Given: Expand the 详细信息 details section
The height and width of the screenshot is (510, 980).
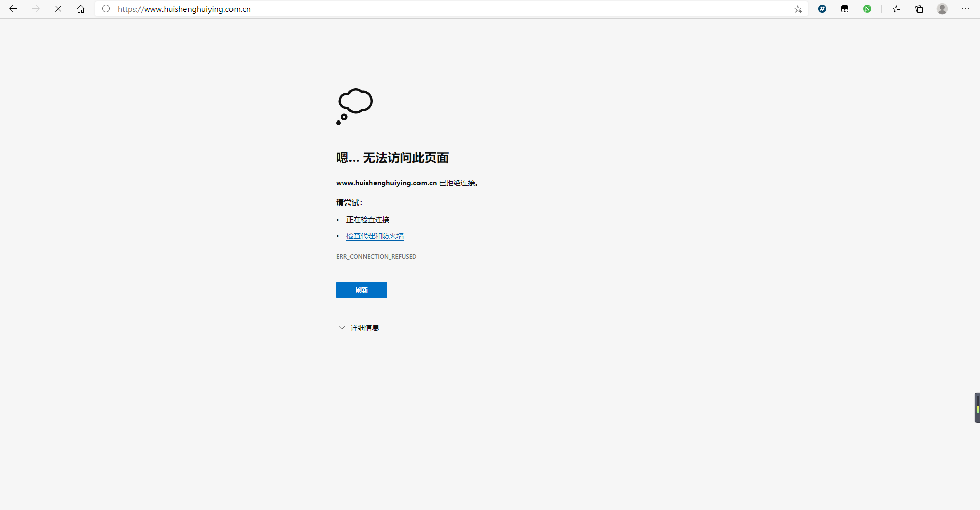Looking at the screenshot, I should click(x=359, y=328).
